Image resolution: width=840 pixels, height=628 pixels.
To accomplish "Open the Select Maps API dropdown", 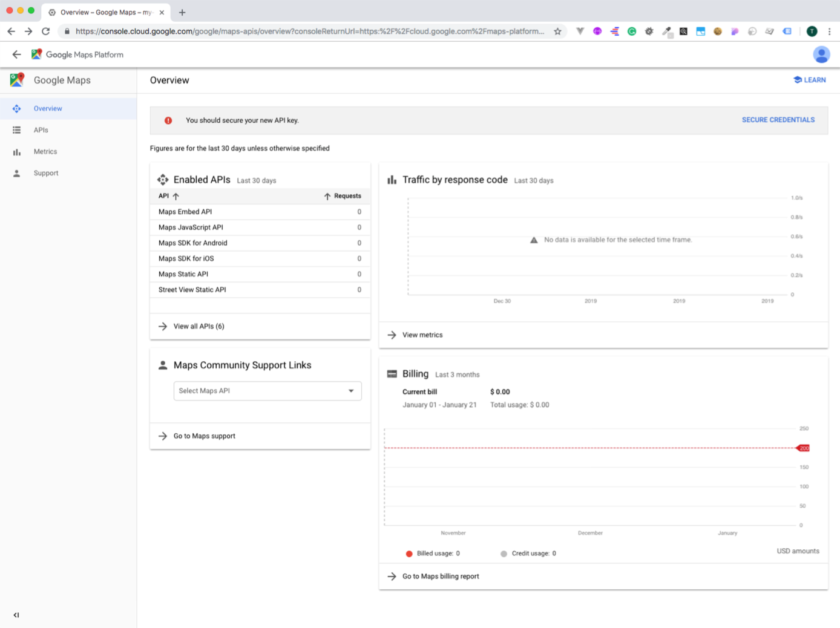I will point(267,391).
